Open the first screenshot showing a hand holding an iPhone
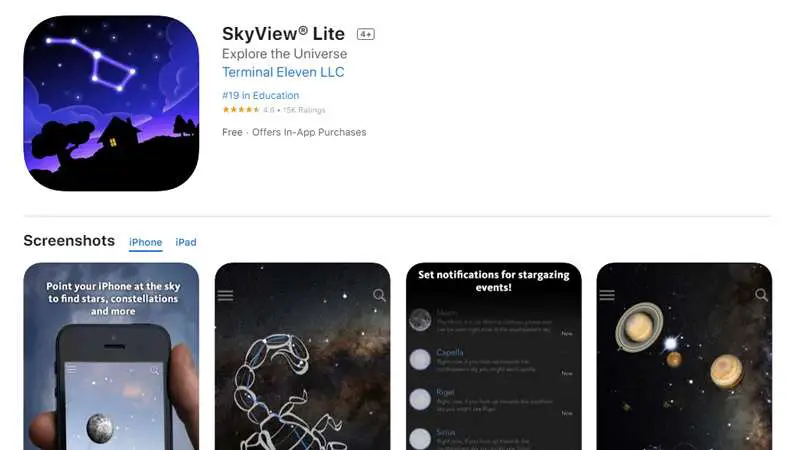Screen dimensions: 800x450 pos(111,356)
